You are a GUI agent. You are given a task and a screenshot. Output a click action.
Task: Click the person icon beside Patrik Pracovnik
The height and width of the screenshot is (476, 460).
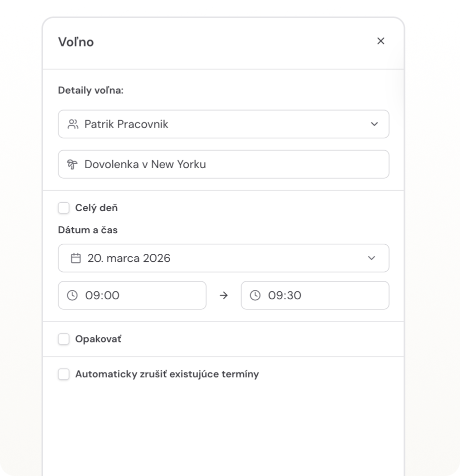pos(73,124)
